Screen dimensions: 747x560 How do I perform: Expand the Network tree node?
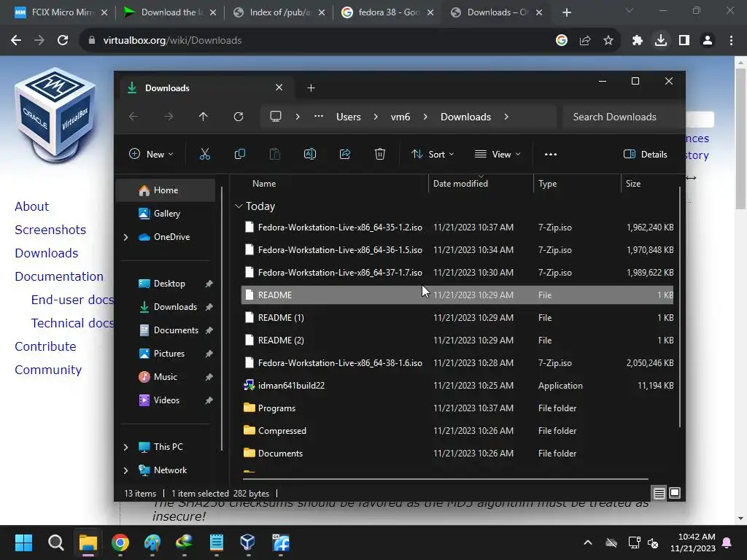(x=125, y=470)
